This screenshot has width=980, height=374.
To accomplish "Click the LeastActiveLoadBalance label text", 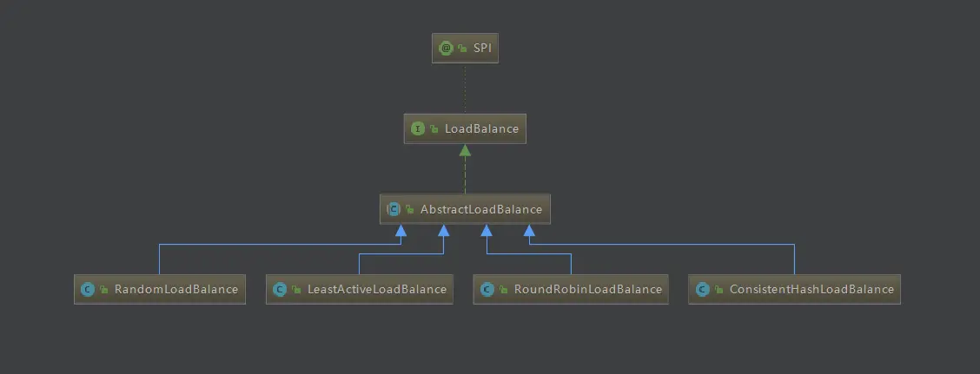I will coord(377,290).
